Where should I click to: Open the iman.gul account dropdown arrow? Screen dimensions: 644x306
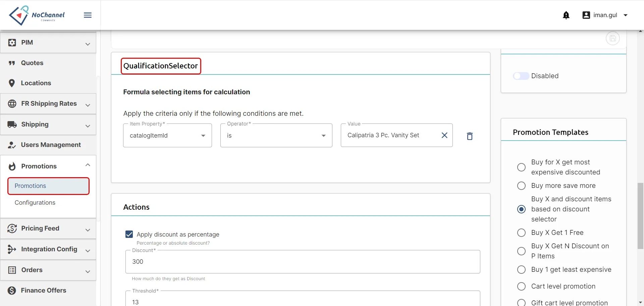click(625, 15)
